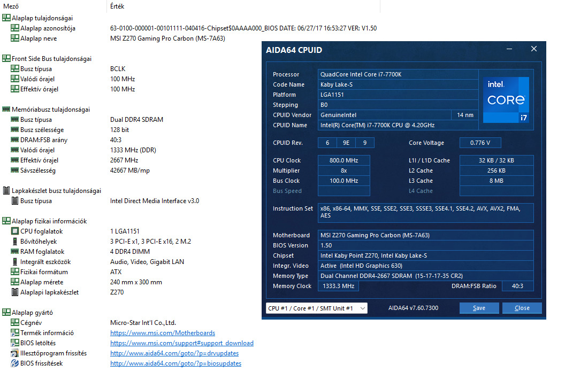Click the BIOS letöltés icon

pyautogui.click(x=14, y=343)
